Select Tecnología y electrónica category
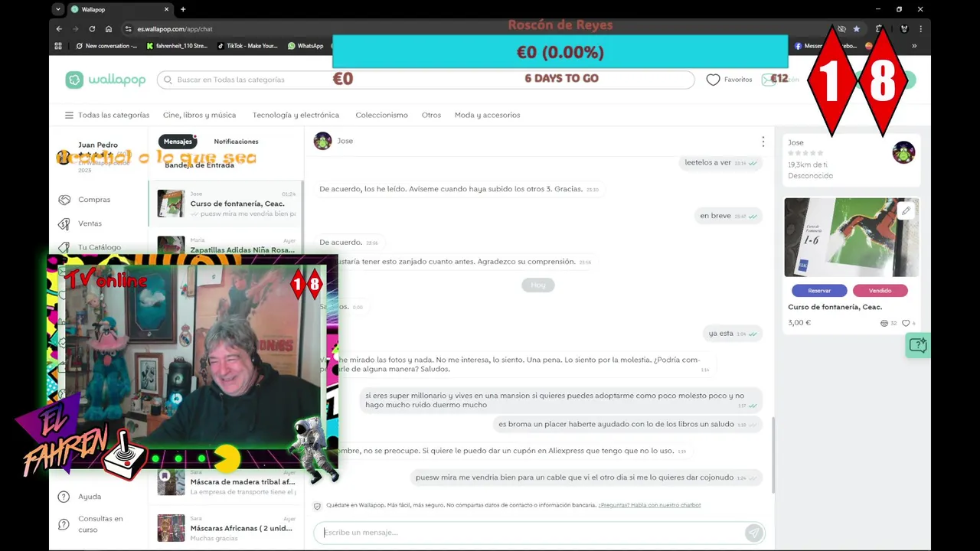Viewport: 980px width, 551px height. [296, 115]
